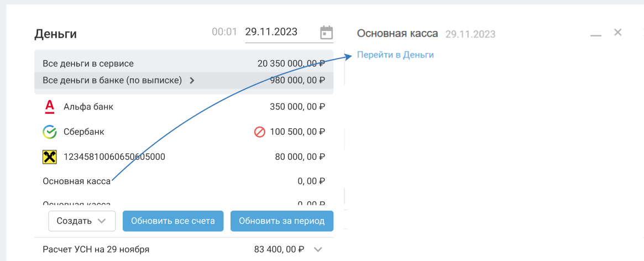Click the Sberbank logo icon
The width and height of the screenshot is (644, 261).
(50, 132)
